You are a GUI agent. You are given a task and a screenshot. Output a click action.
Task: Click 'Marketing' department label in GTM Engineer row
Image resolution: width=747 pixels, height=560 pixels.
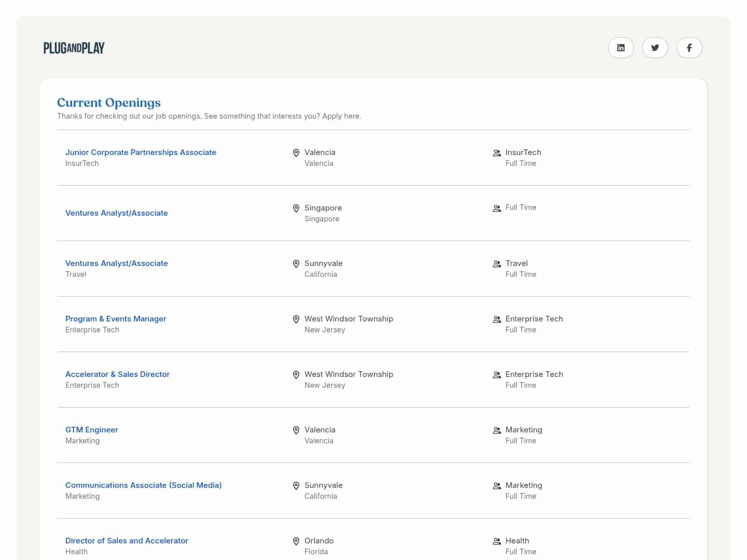click(524, 430)
